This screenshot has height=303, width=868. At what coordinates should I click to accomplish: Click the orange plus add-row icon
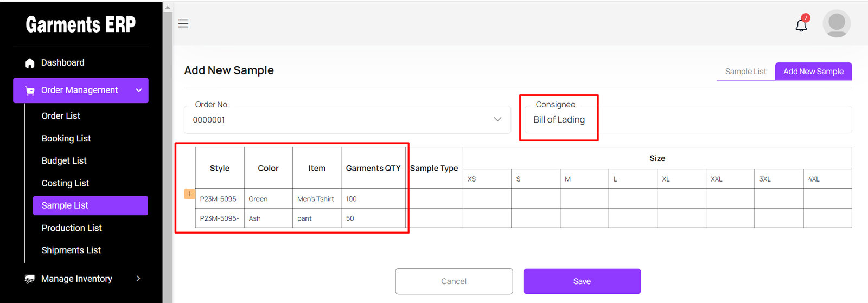coord(189,194)
